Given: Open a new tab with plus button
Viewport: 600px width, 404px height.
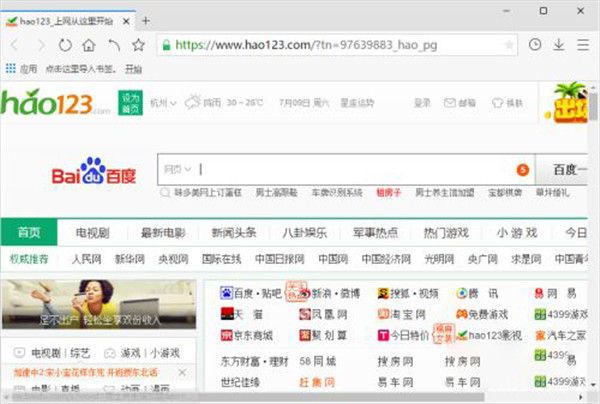Looking at the screenshot, I should 145,21.
